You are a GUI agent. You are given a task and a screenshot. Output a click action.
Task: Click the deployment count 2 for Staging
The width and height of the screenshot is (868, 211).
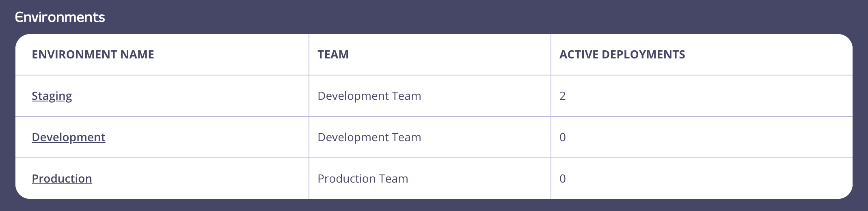click(563, 96)
